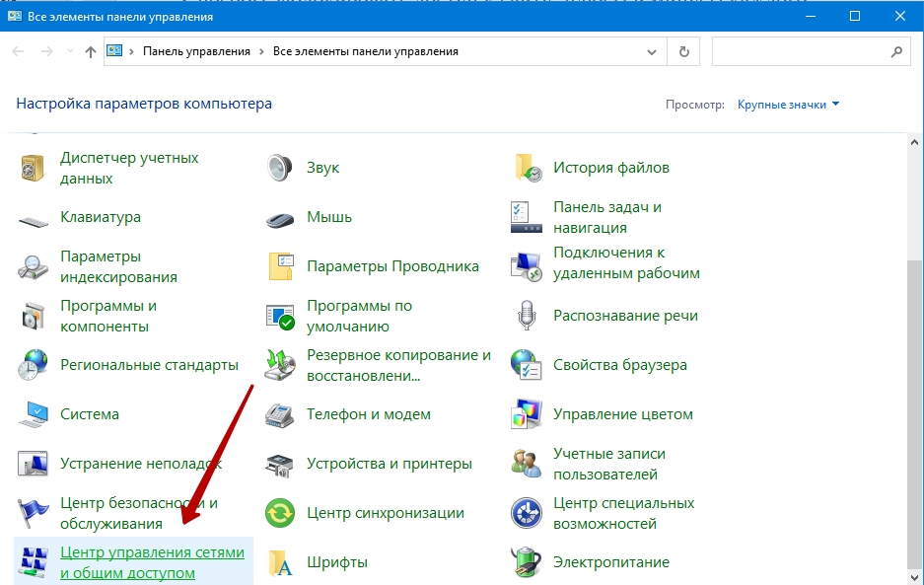Expand chevron after Панель управления breadcrumb

coord(261,51)
